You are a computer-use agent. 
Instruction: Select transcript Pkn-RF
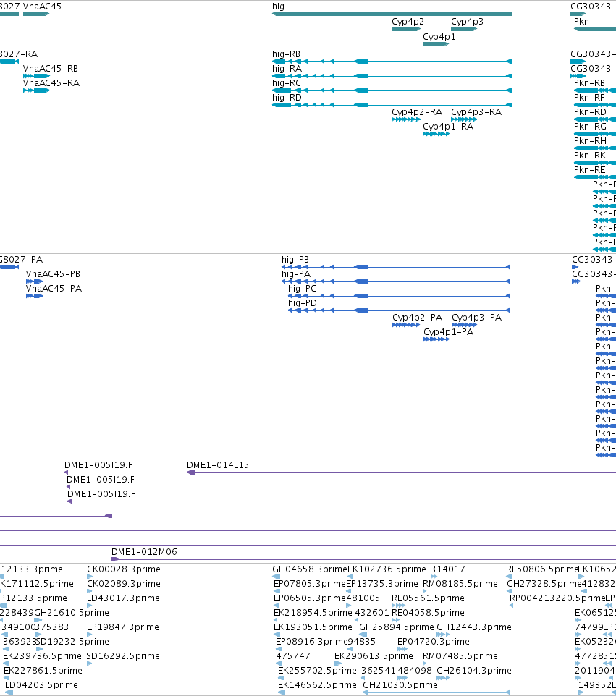coord(595,105)
